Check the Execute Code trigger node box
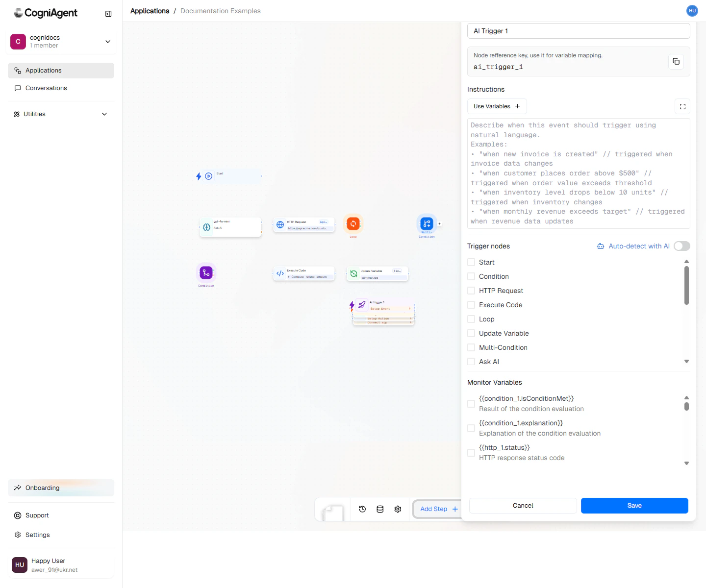The height and width of the screenshot is (588, 706). tap(471, 305)
